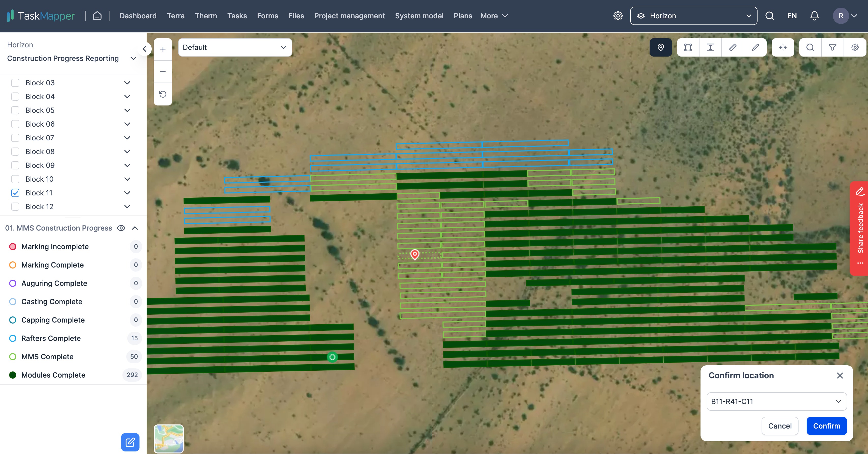This screenshot has height=454, width=868.
Task: Select the pencil draw tool
Action: click(755, 47)
